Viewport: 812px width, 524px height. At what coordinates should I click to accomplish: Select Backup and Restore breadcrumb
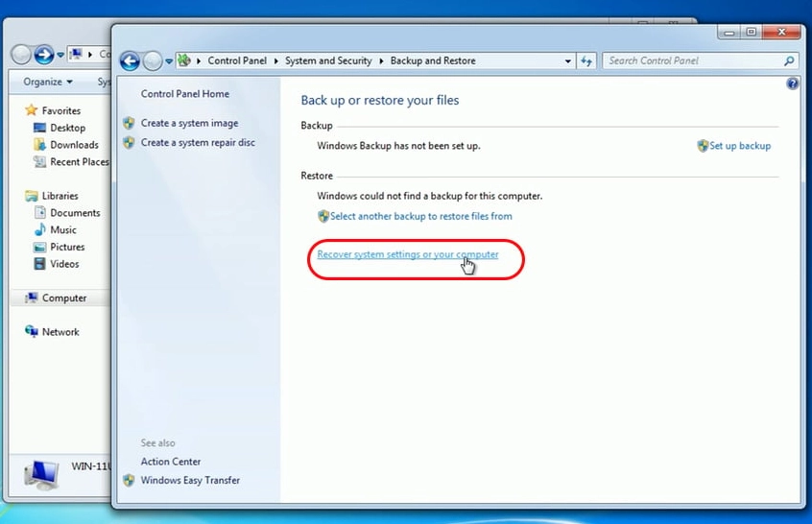pos(433,60)
